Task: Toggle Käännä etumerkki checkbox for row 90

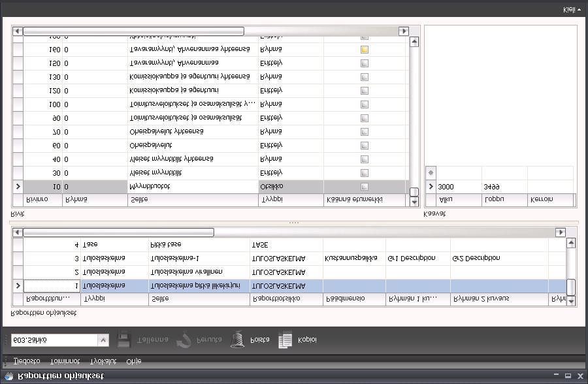Action: coord(364,118)
